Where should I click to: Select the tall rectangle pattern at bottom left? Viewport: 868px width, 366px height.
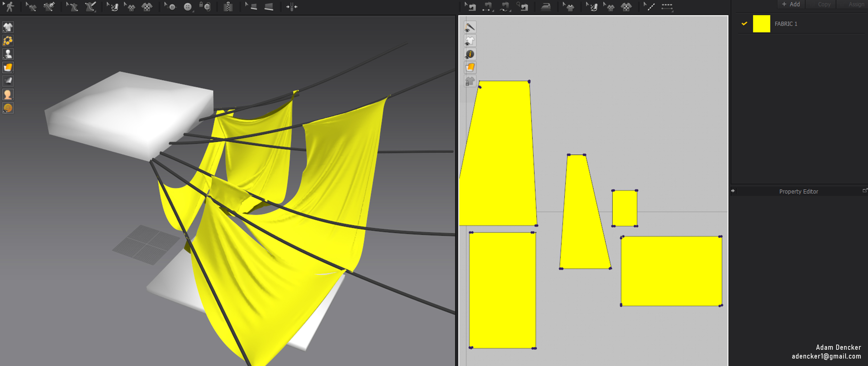click(502, 290)
